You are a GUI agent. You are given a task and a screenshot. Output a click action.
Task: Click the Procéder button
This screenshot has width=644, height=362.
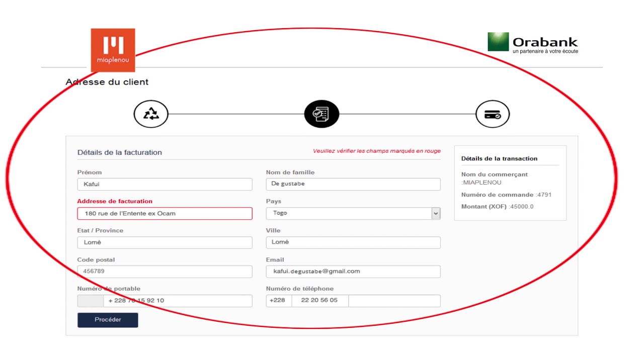point(108,320)
